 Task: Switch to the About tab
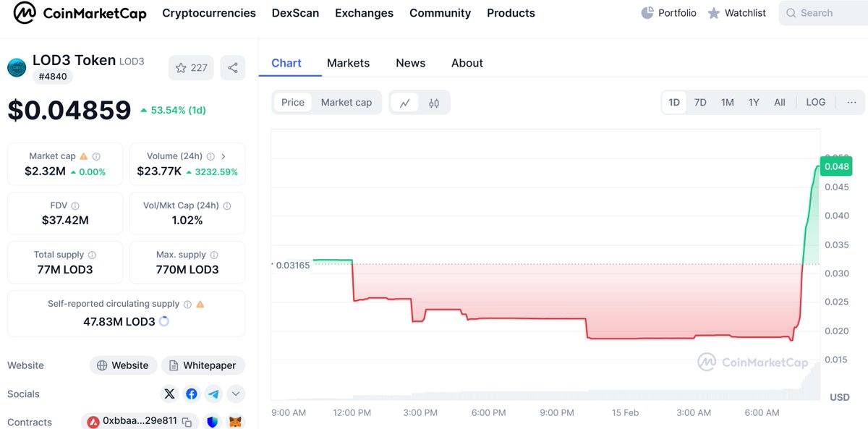click(x=467, y=63)
